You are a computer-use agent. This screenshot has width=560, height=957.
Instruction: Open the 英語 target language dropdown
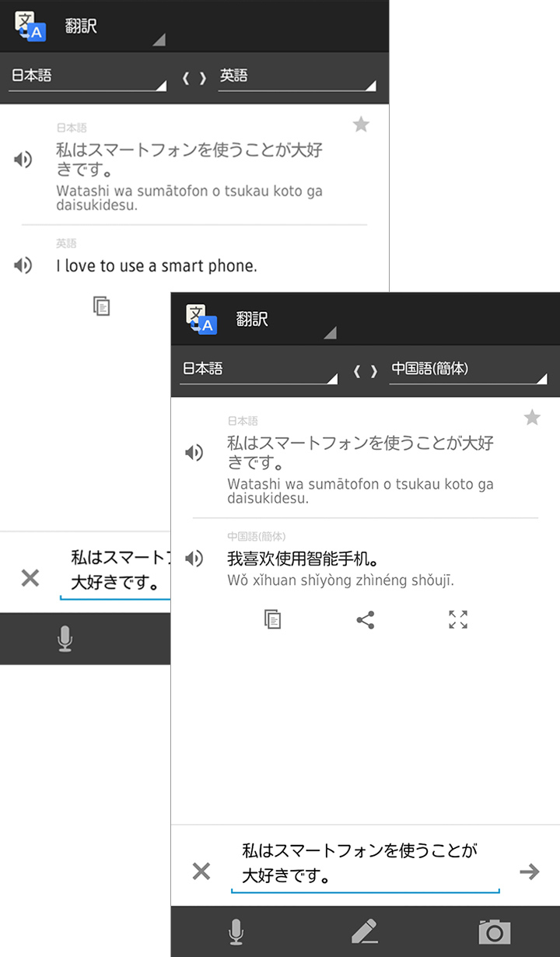[x=296, y=77]
